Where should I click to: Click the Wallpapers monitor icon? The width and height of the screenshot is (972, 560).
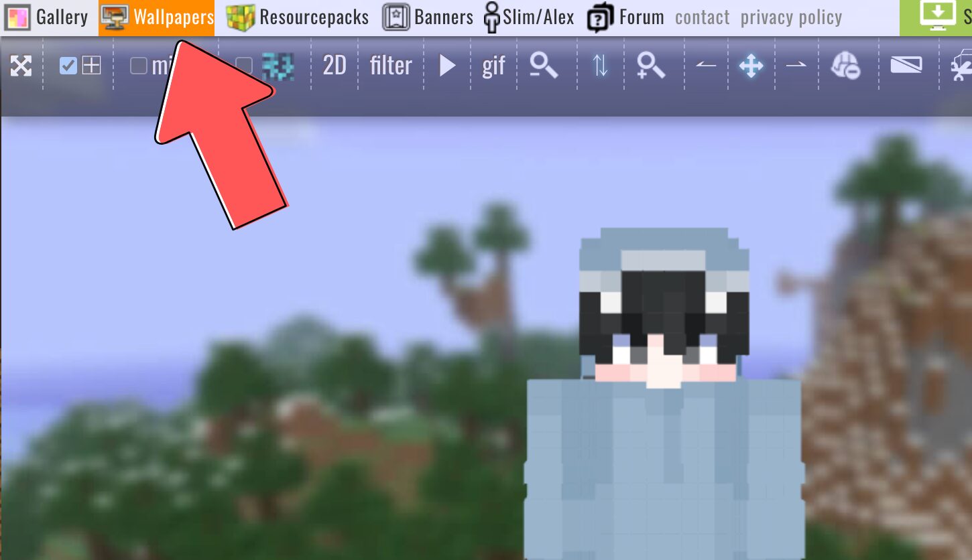(x=115, y=17)
